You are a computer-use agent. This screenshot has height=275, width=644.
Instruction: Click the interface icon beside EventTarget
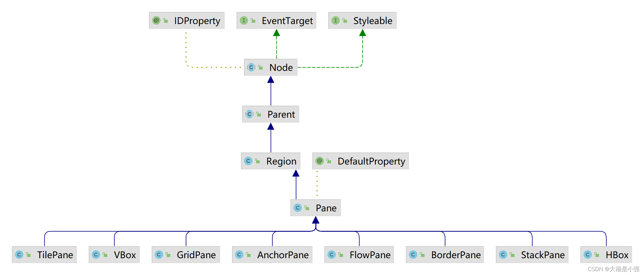click(x=244, y=20)
